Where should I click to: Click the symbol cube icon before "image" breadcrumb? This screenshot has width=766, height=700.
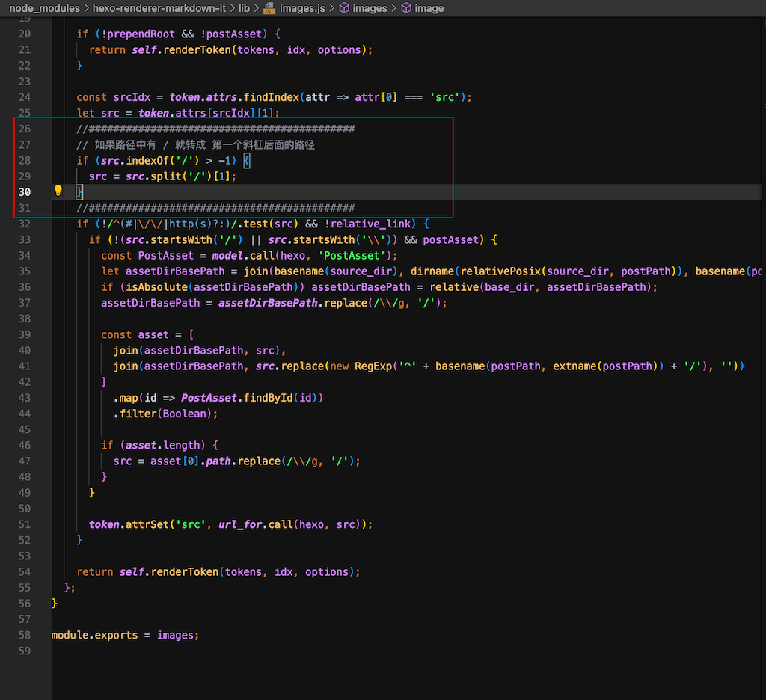click(405, 9)
